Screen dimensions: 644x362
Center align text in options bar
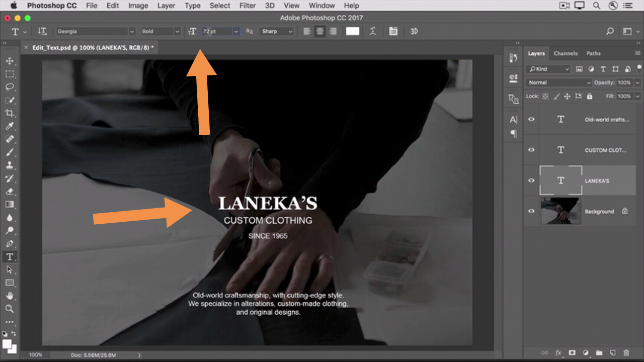tap(319, 31)
